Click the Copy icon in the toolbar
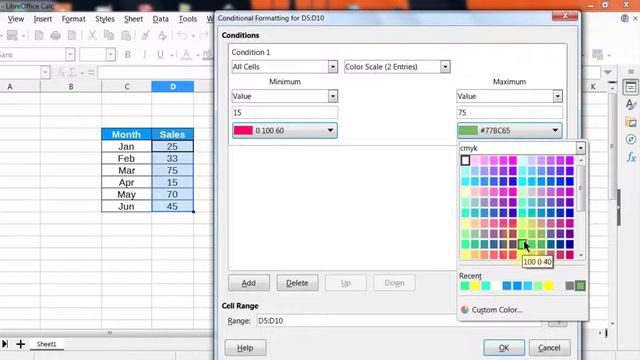640x360 pixels. click(x=109, y=36)
